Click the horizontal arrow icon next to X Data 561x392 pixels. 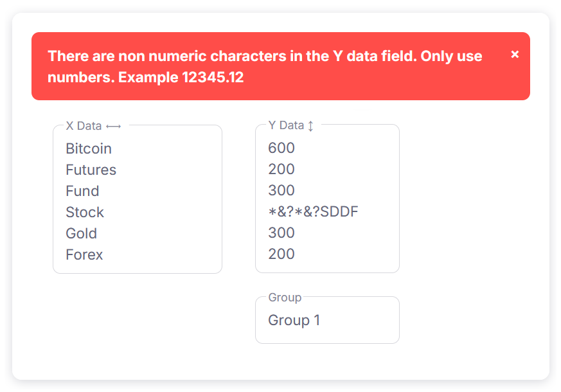click(114, 126)
